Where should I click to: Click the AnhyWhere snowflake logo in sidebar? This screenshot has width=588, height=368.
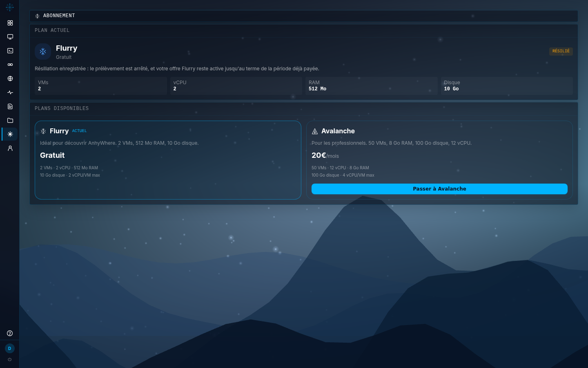(x=10, y=7)
